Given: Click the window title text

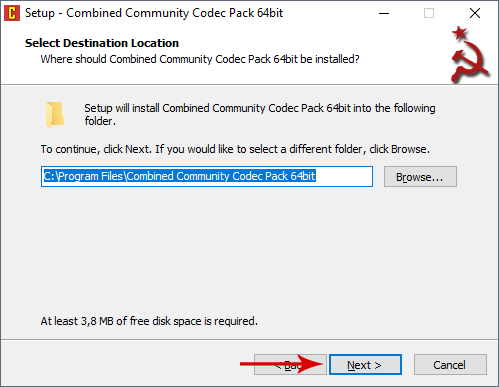Looking at the screenshot, I should click(x=154, y=13).
